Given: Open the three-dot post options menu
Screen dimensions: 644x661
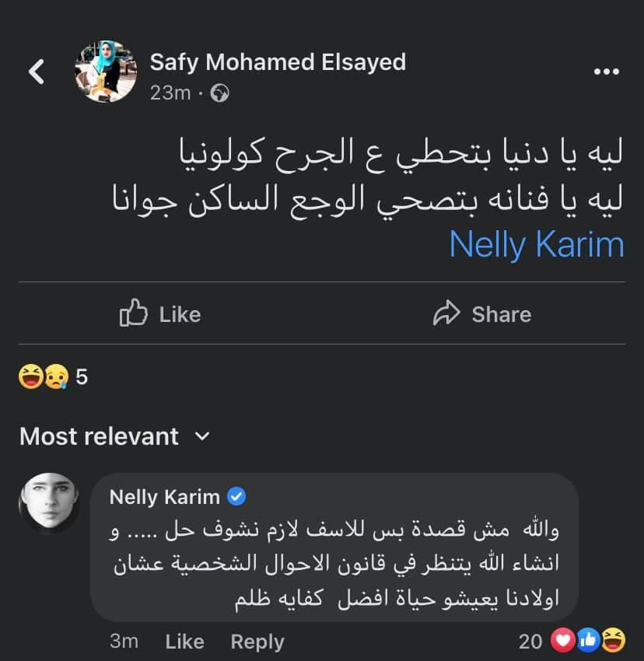Looking at the screenshot, I should click(x=606, y=72).
